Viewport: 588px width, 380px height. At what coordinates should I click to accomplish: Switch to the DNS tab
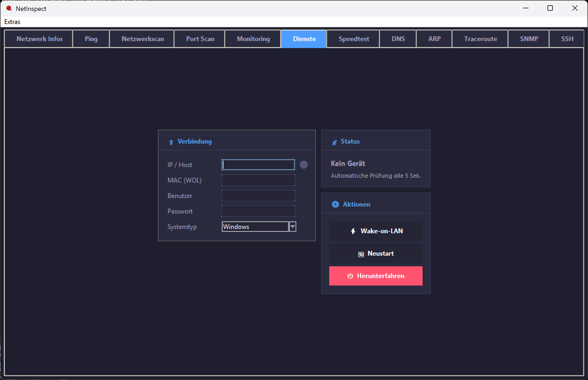[398, 39]
